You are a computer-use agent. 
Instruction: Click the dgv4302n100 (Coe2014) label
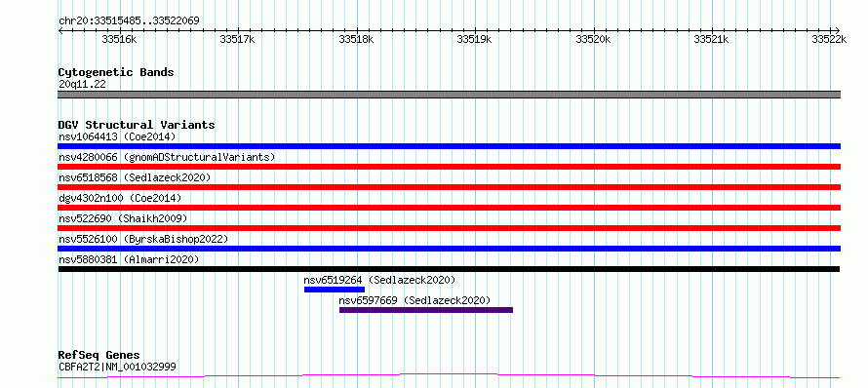[x=120, y=198]
